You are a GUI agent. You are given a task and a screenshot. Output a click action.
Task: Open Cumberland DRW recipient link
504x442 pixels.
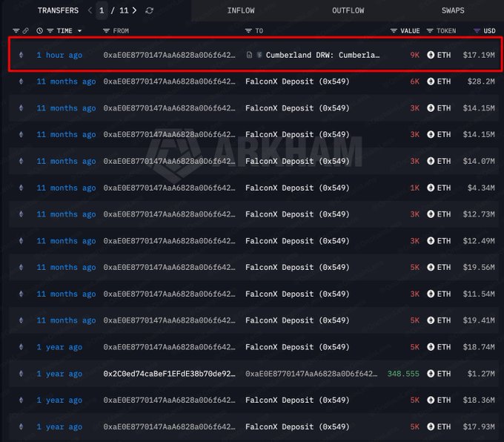[322, 55]
